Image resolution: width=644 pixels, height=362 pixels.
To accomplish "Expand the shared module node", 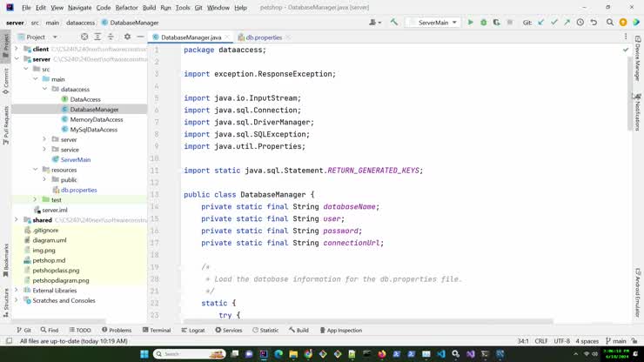I will point(17,220).
